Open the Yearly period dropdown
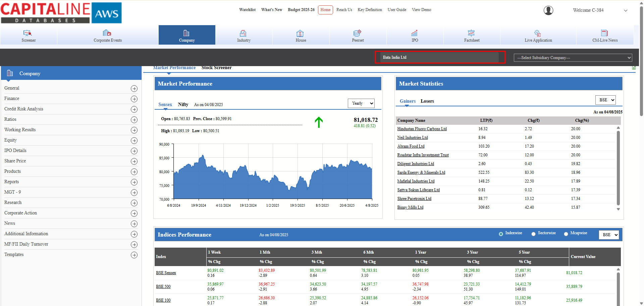Image resolution: width=644 pixels, height=306 pixels. 361,103
